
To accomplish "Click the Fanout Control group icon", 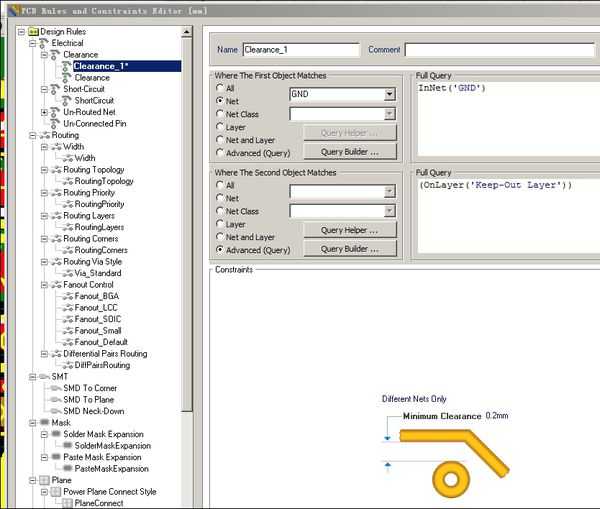I will 56,285.
